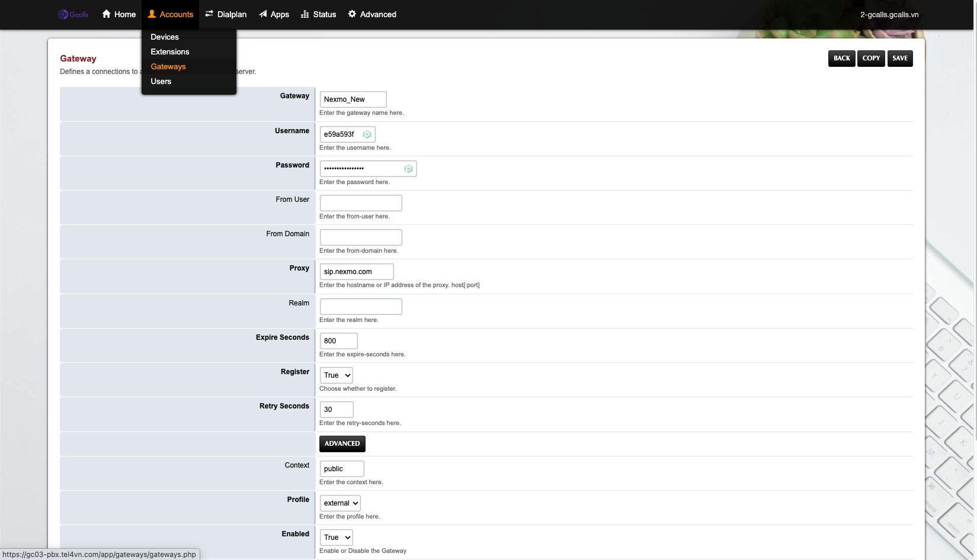Screen dimensions: 977x560
Task: Click the Gcalls logo icon
Action: click(63, 14)
